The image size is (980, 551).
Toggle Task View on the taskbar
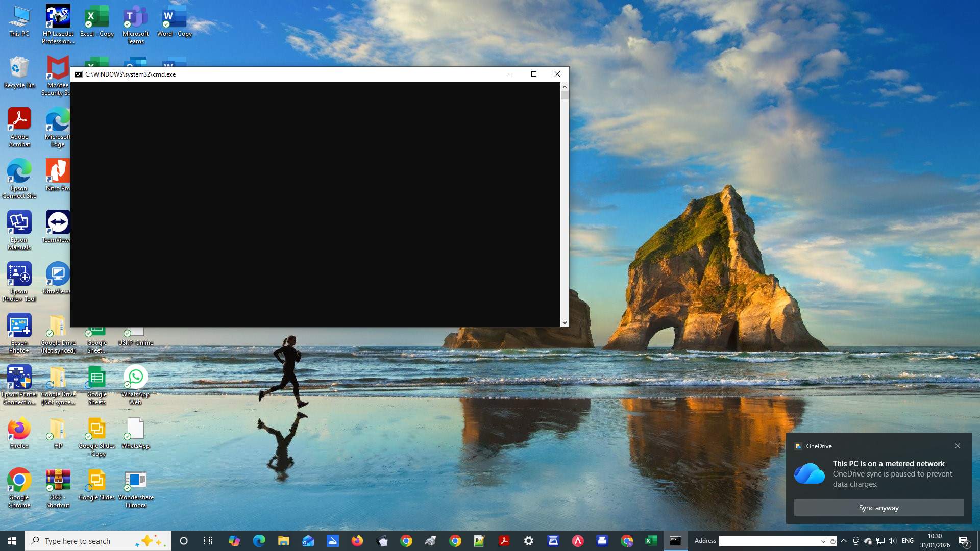click(208, 541)
